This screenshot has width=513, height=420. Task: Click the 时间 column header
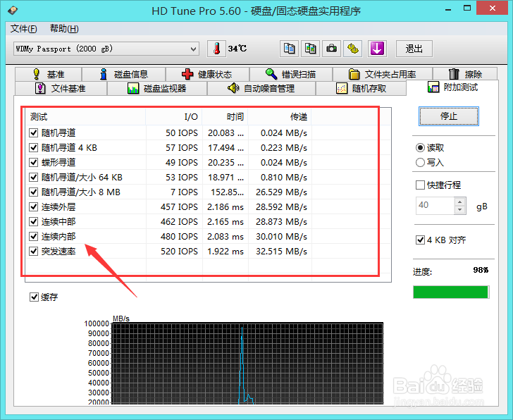pos(225,117)
